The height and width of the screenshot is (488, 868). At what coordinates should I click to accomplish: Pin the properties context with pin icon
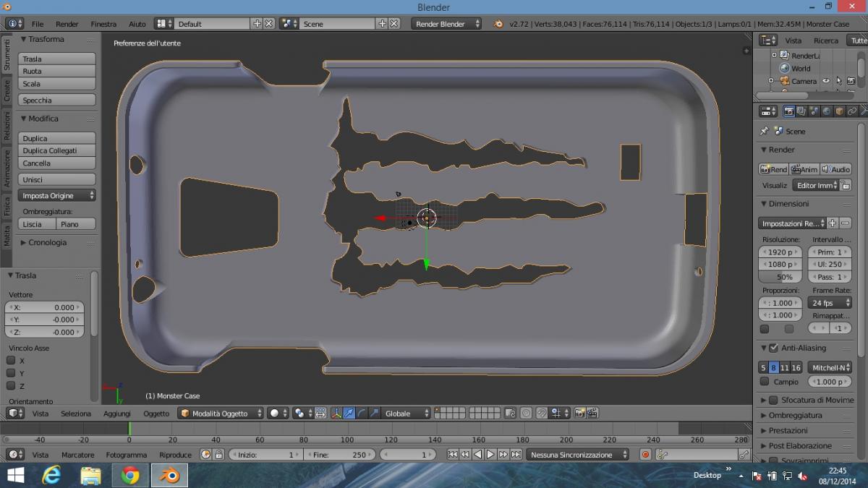click(x=764, y=132)
